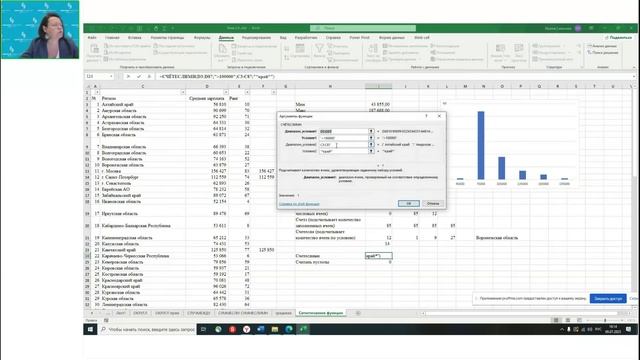Switch to the Вставка ribbon tab

[x=135, y=38]
